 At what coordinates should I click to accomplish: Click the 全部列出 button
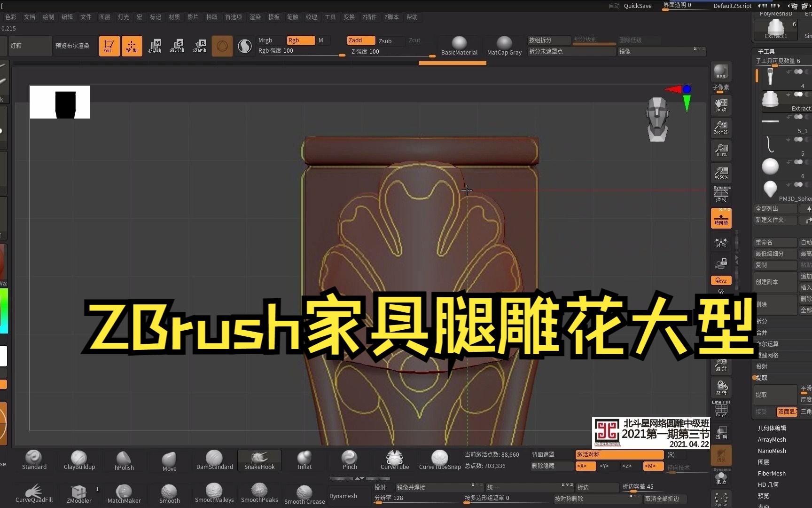tap(775, 208)
